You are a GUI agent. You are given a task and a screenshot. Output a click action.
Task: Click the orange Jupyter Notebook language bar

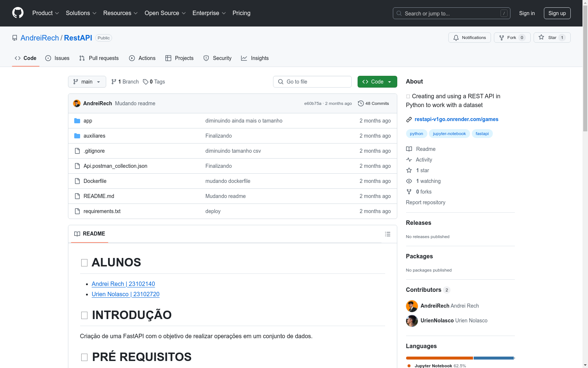[440, 358]
